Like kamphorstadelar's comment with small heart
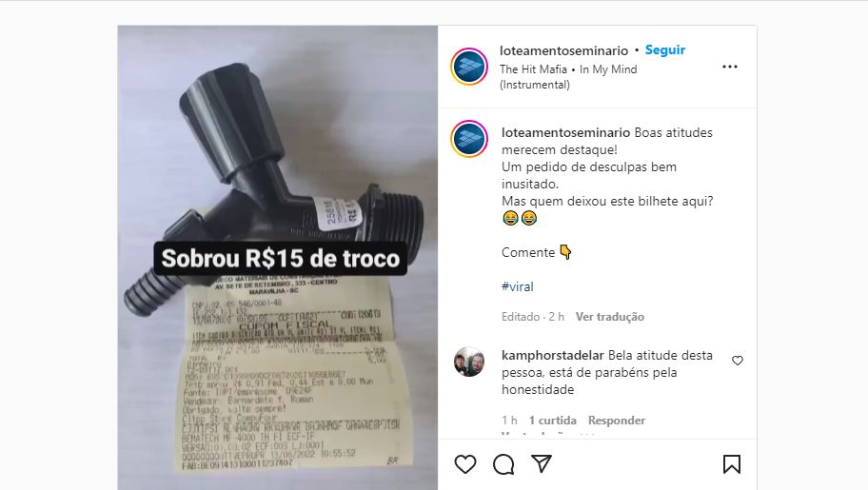The image size is (868, 490). (738, 361)
